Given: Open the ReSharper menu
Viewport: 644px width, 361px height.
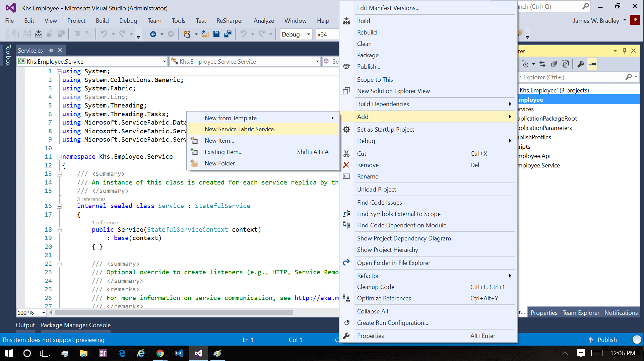Looking at the screenshot, I should tap(230, 20).
